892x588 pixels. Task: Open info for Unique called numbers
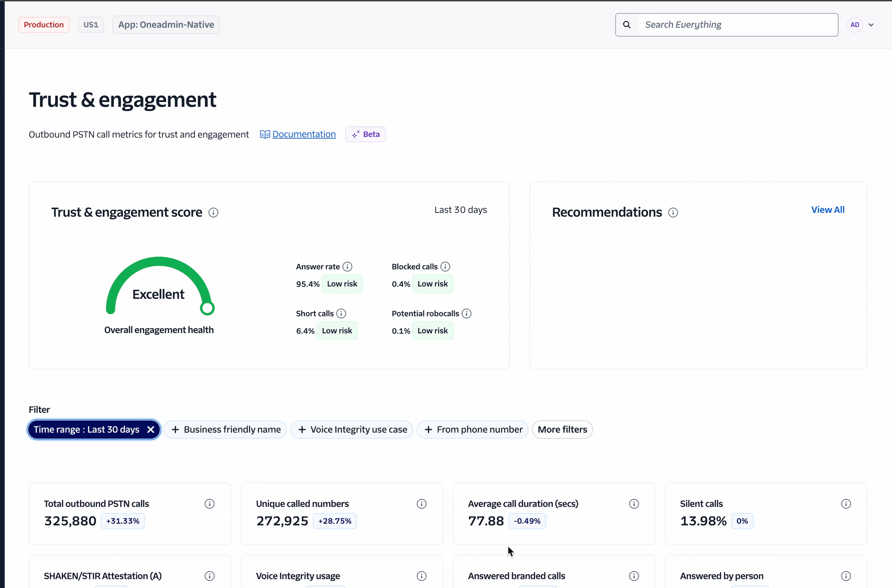[422, 504]
